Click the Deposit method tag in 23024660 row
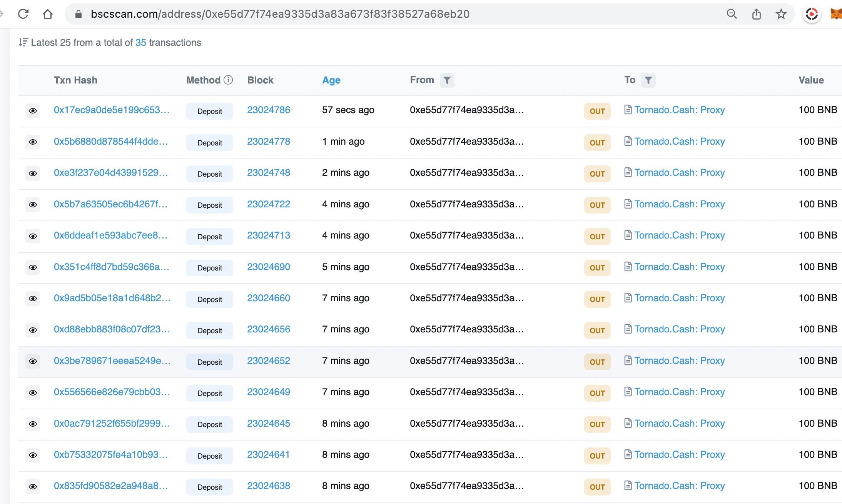 click(x=210, y=299)
